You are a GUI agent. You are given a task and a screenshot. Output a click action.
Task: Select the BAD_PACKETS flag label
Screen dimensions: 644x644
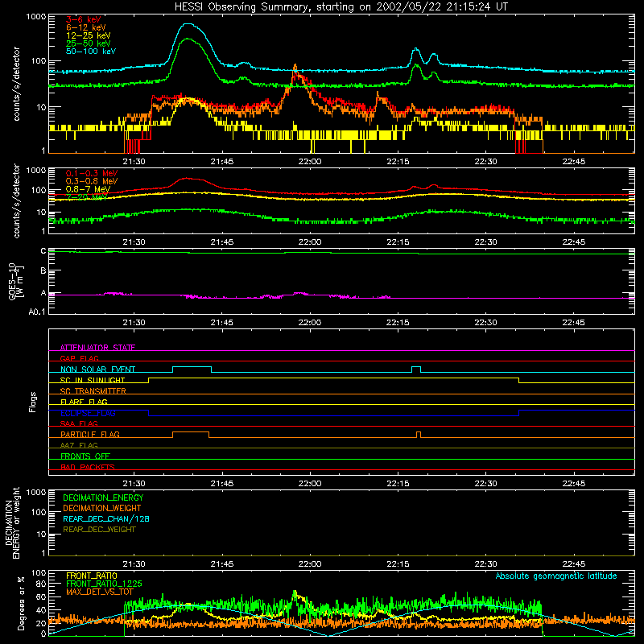coord(88,467)
